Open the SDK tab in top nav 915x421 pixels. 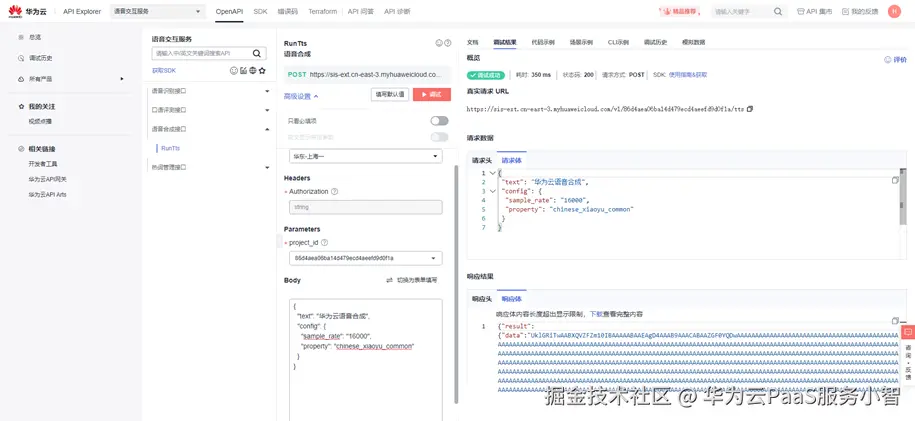click(260, 11)
